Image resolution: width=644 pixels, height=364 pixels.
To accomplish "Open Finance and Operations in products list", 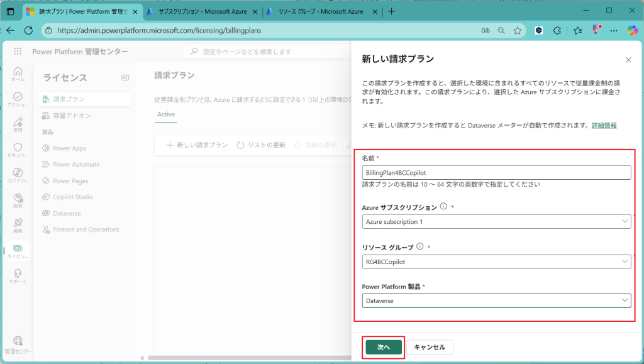I will (85, 229).
